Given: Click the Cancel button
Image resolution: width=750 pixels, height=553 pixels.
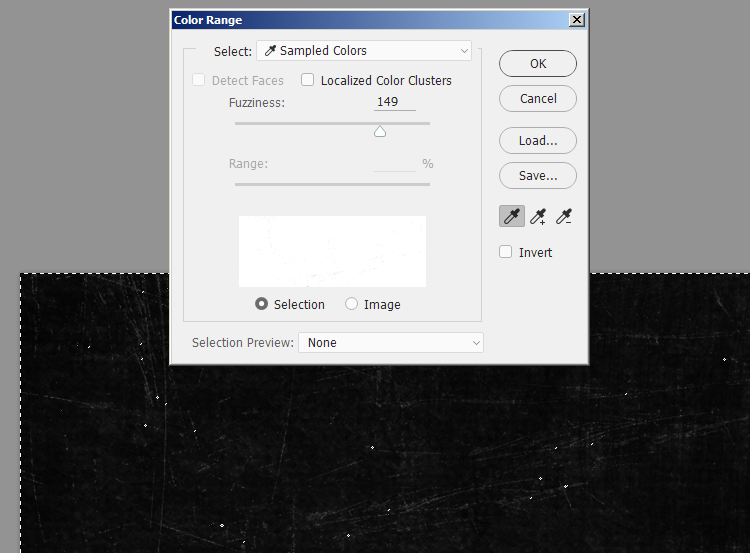Looking at the screenshot, I should tap(538, 98).
